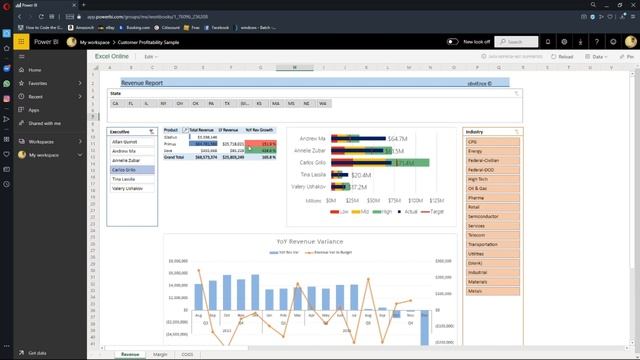
Task: Select Energy industry slicer
Action: 493,151
